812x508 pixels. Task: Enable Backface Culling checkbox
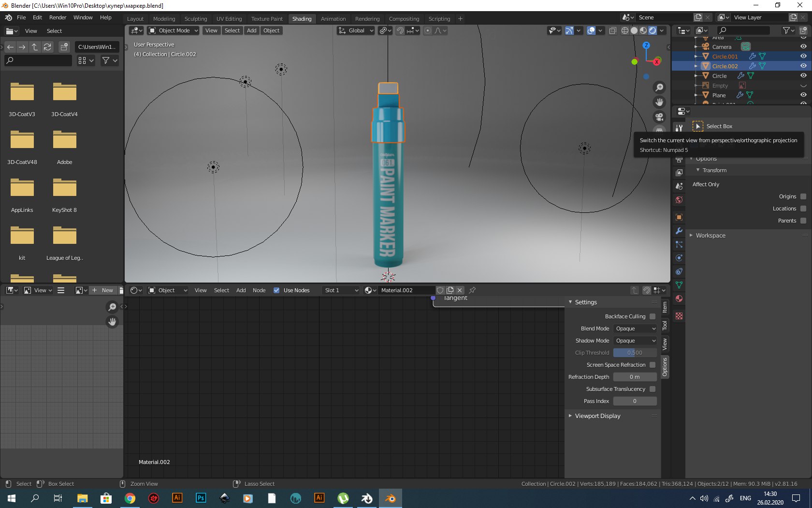tap(652, 316)
